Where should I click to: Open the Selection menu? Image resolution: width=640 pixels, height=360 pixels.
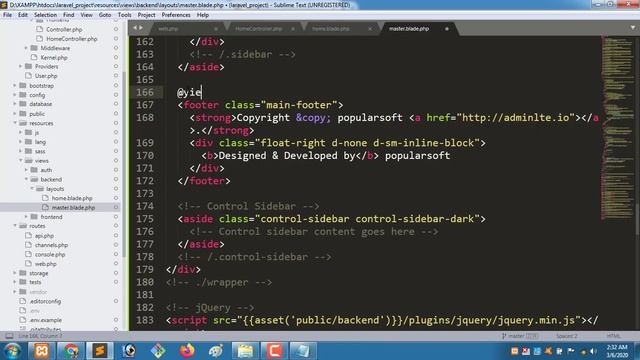[x=45, y=15]
